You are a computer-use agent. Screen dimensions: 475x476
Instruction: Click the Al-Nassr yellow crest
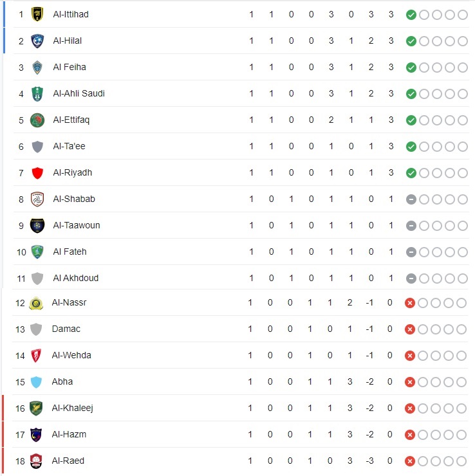[x=36, y=302]
